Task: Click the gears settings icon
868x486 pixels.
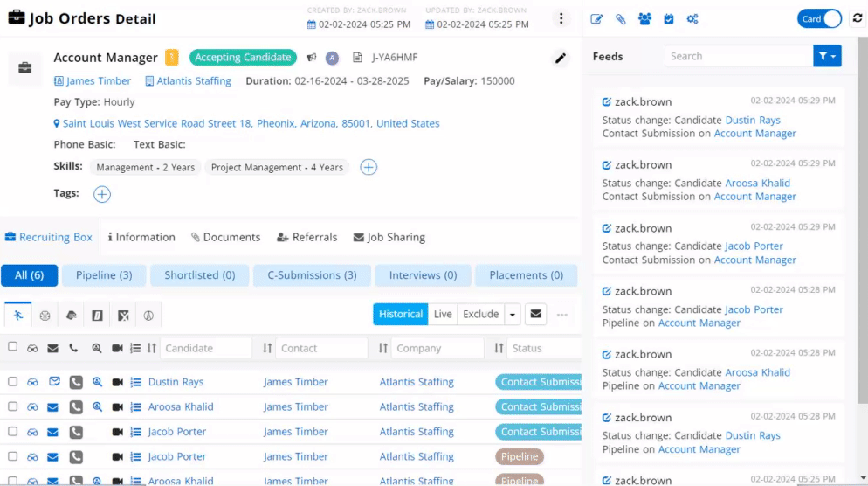Action: coord(692,19)
